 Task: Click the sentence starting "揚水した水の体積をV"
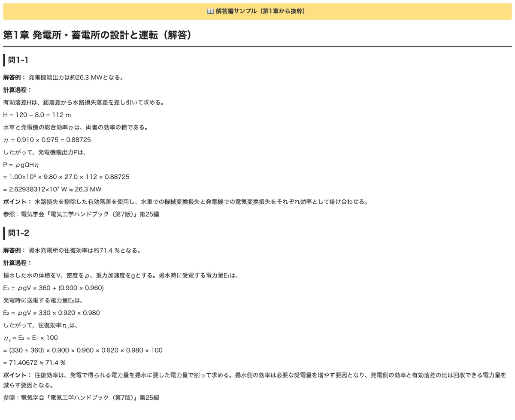[121, 275]
